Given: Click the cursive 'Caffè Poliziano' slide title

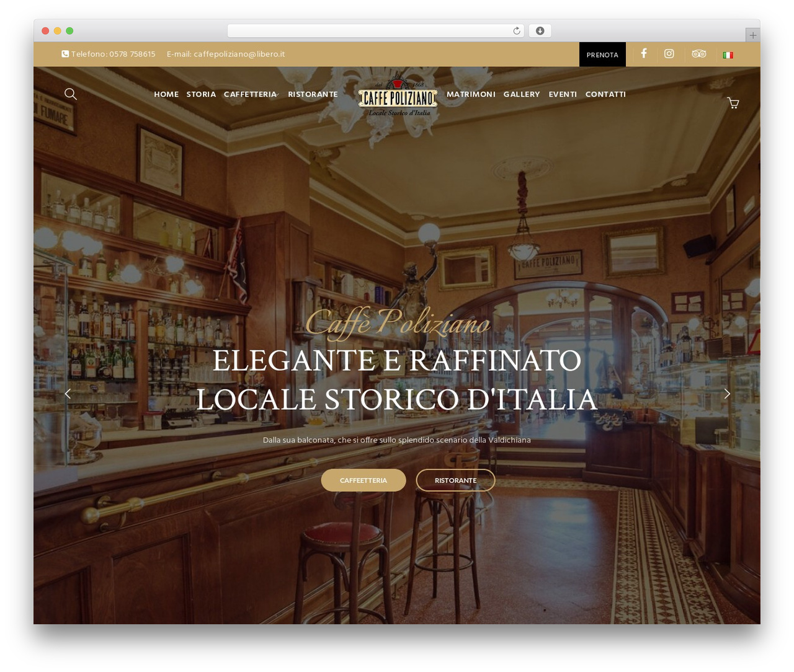Looking at the screenshot, I should click(x=398, y=323).
